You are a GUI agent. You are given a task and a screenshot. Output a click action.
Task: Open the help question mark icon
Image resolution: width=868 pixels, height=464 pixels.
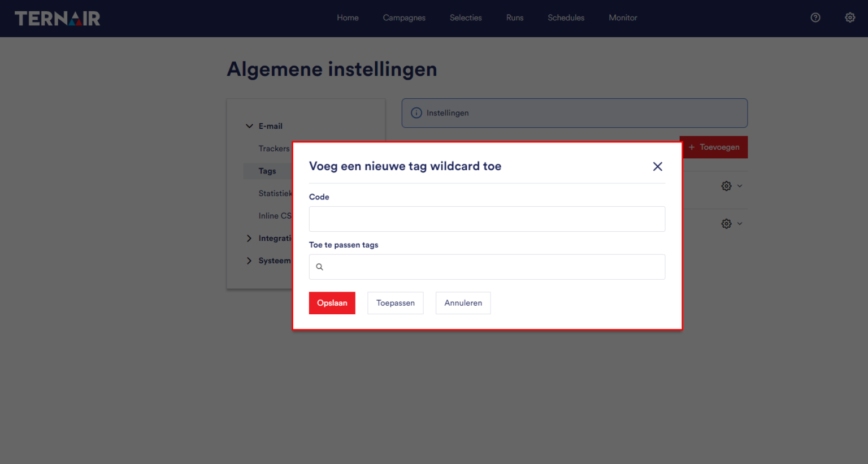pyautogui.click(x=815, y=18)
